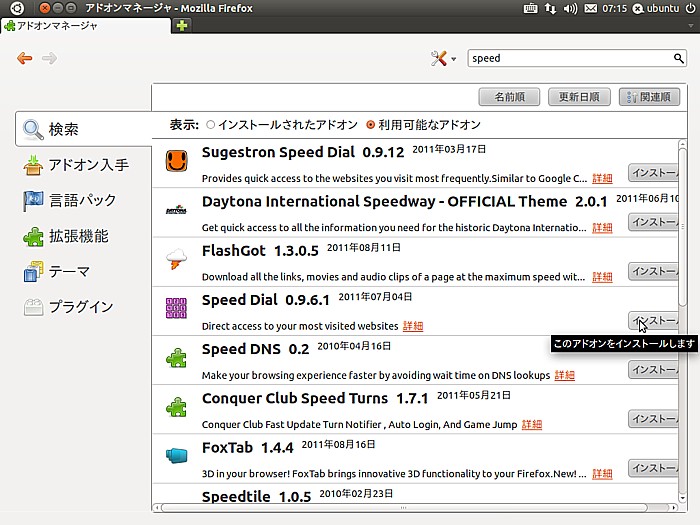
Task: Open a new tab with the plus button
Action: (182, 25)
